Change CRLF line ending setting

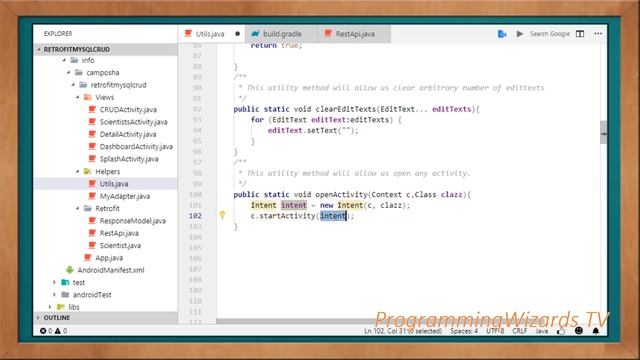pyautogui.click(x=520, y=331)
